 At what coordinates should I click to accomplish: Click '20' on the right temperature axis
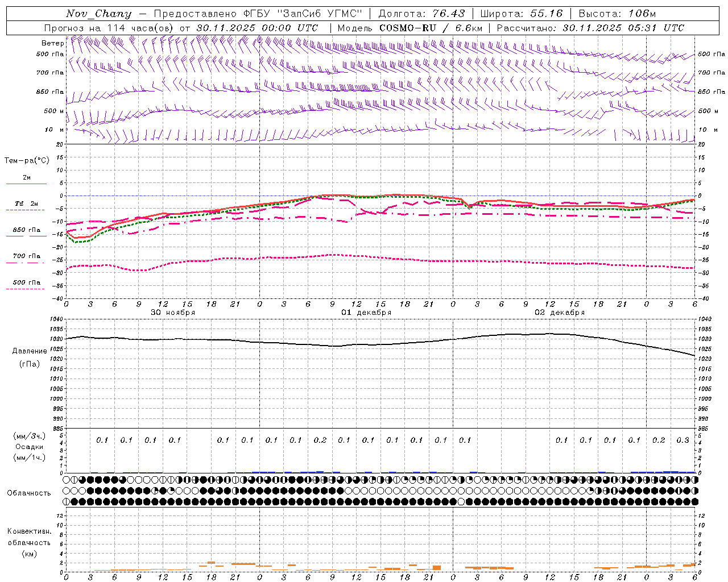(702, 144)
